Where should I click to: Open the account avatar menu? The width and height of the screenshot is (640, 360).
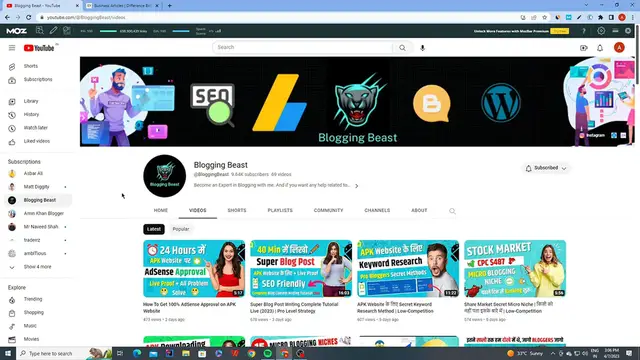click(619, 47)
